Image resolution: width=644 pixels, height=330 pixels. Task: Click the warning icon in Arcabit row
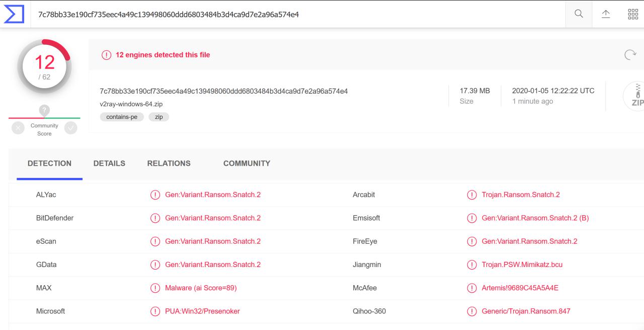472,195
